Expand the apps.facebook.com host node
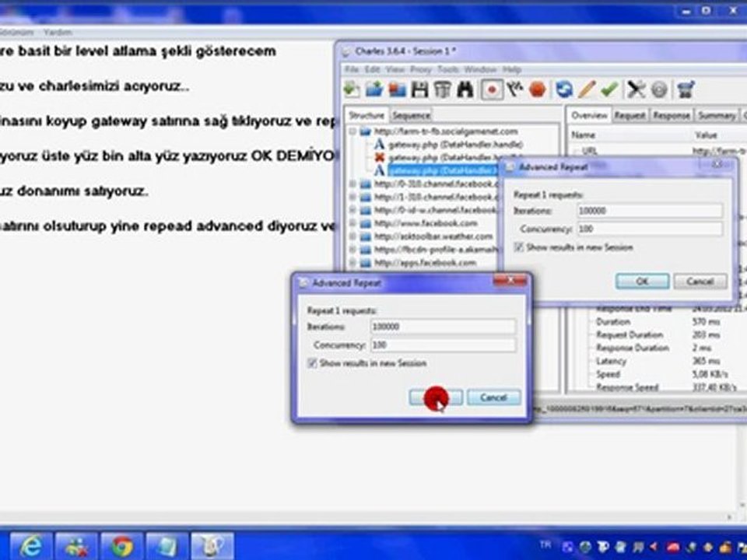This screenshot has width=747, height=560. [353, 262]
